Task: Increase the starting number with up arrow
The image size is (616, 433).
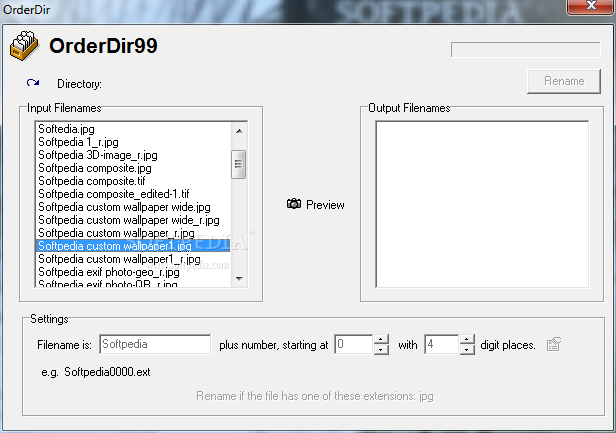Action: tap(381, 339)
